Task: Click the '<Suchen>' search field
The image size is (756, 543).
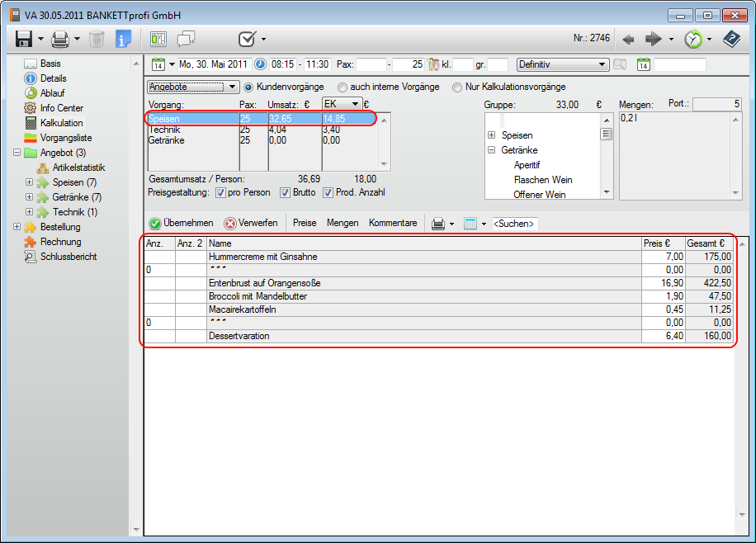Action: pos(514,224)
